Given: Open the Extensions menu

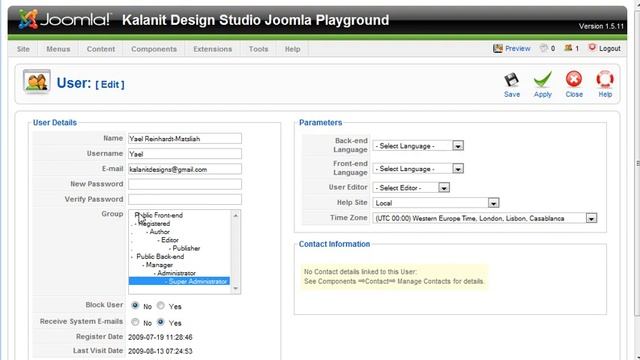Looking at the screenshot, I should click(213, 49).
